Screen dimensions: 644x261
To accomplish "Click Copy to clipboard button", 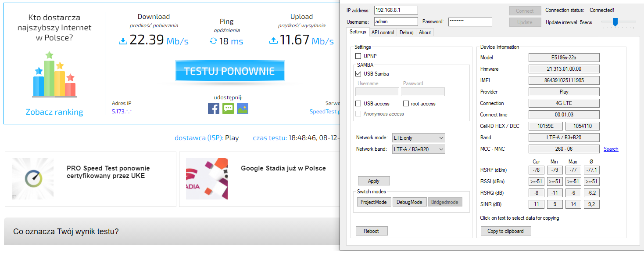I will point(505,231).
